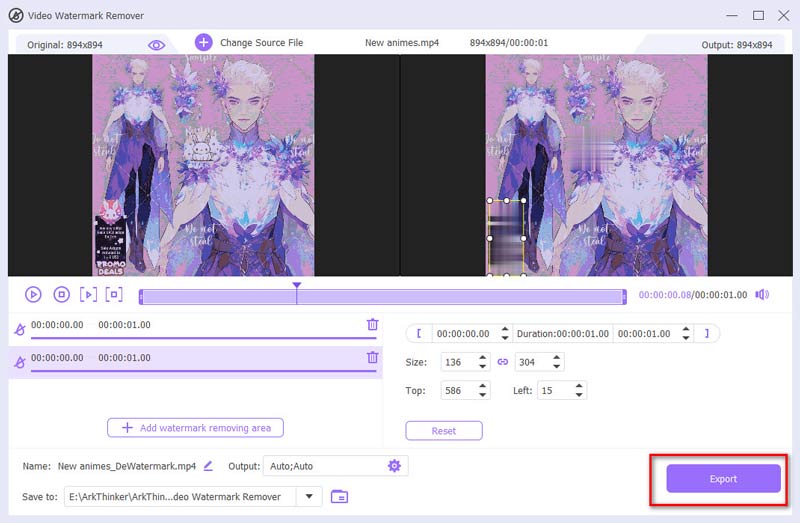Click the Left position field 15

tap(555, 390)
